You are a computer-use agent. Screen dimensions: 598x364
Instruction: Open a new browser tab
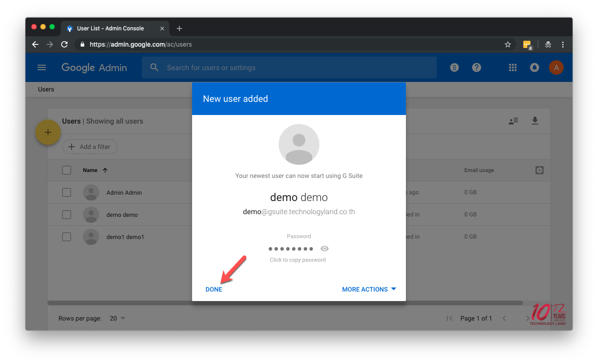(x=179, y=29)
